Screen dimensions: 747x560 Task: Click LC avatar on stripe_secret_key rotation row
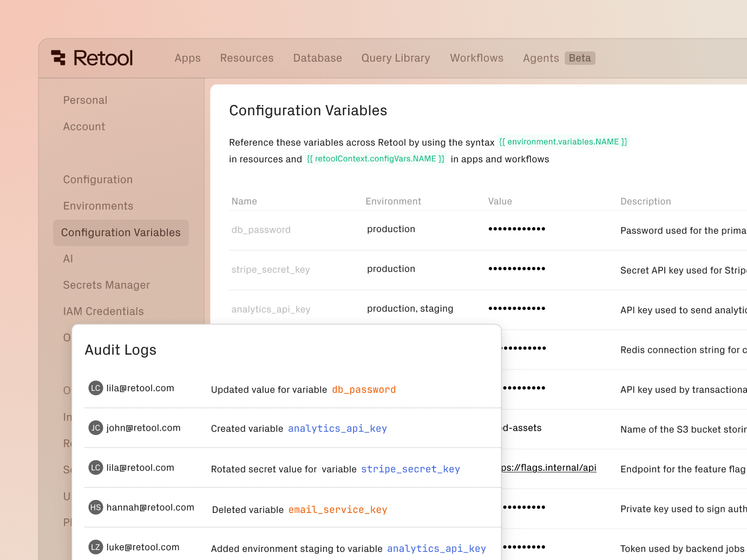tap(96, 467)
